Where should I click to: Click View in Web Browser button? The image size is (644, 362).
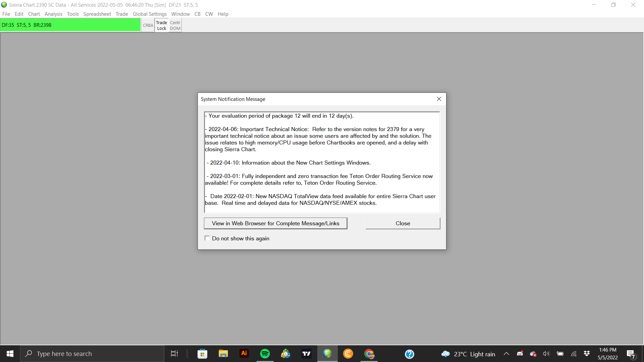point(275,223)
